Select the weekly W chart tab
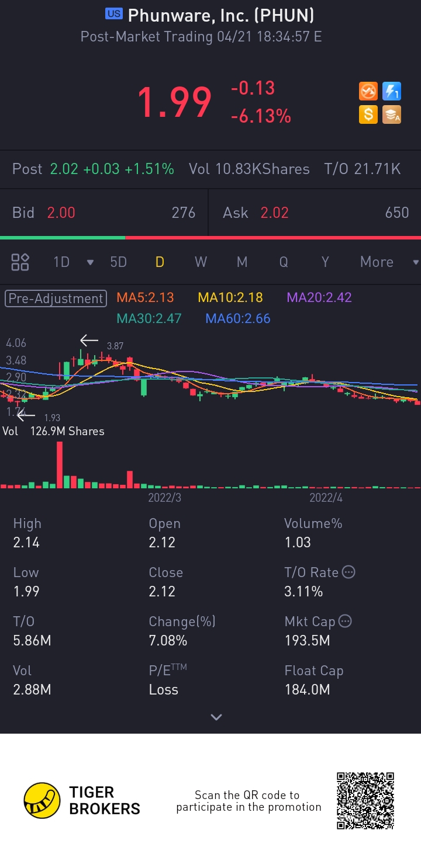The width and height of the screenshot is (421, 868). [201, 262]
